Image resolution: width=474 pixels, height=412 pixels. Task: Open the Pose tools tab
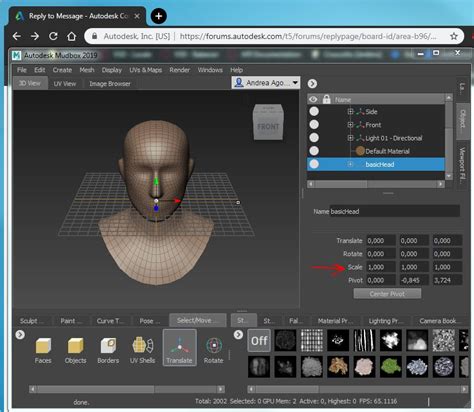tap(149, 321)
